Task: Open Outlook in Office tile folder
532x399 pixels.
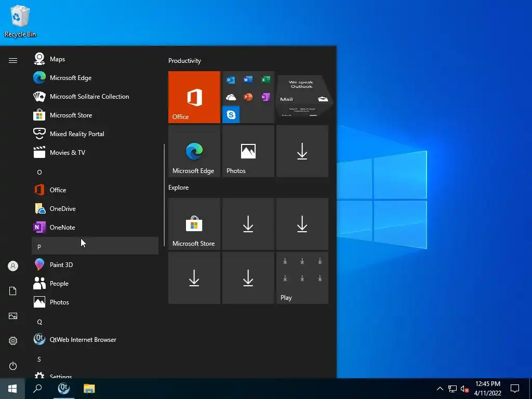Action: point(231,80)
